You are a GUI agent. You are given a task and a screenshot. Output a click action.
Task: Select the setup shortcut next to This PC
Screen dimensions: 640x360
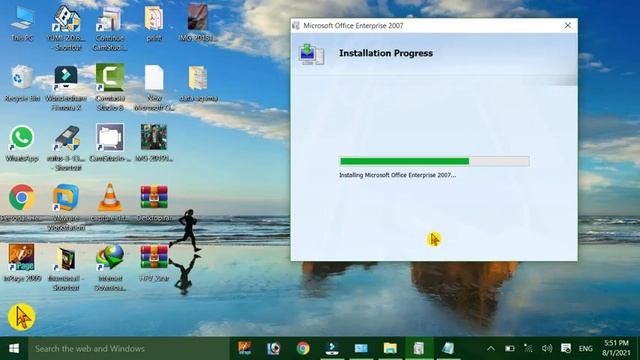click(x=66, y=28)
